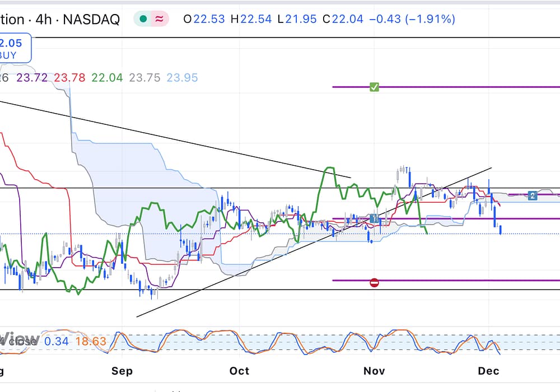Screen dimensions: 560x392
Task: Click the light blue 23.95 indicator value
Action: tap(182, 78)
